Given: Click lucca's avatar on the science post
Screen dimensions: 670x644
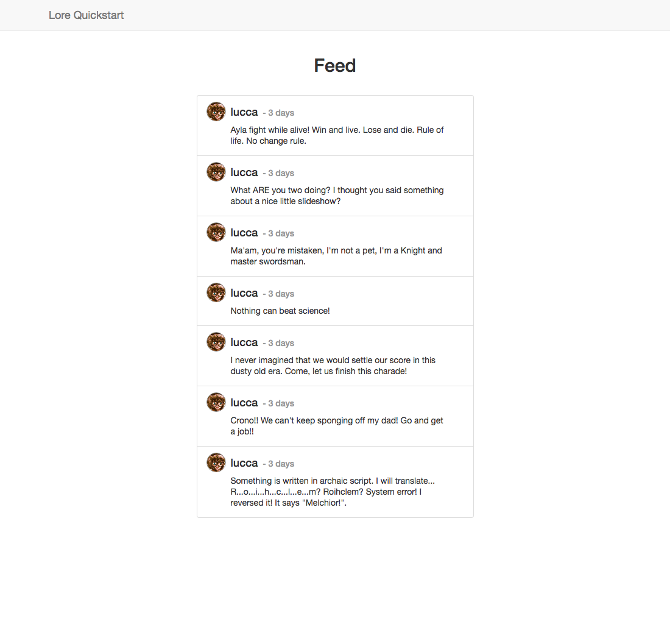Looking at the screenshot, I should 216,292.
